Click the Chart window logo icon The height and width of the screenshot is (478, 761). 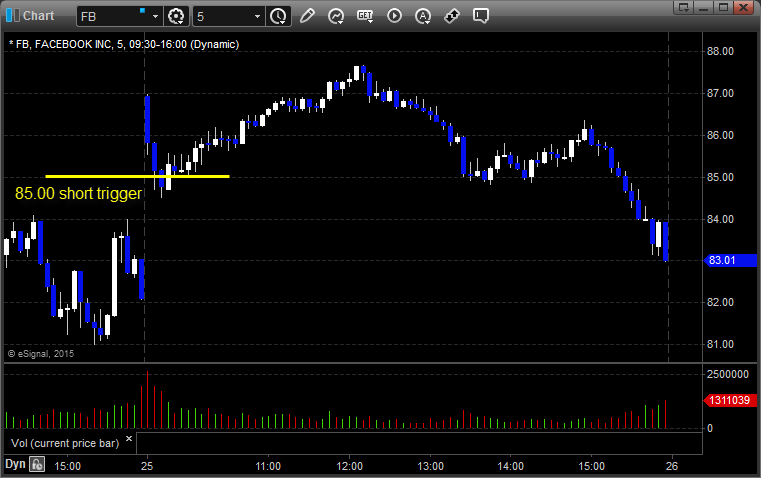[x=13, y=16]
